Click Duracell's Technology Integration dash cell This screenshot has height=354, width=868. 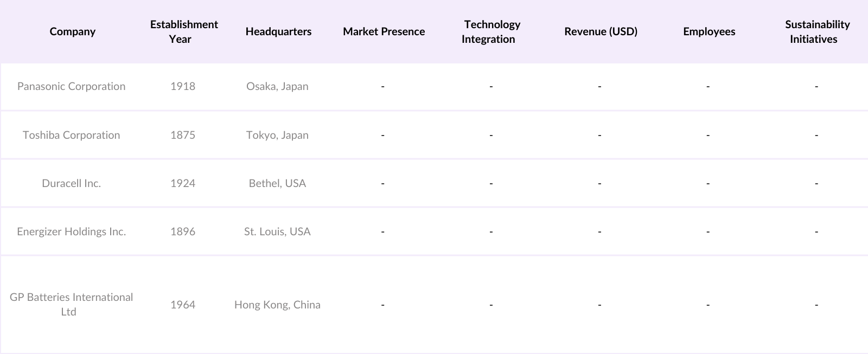click(x=491, y=183)
